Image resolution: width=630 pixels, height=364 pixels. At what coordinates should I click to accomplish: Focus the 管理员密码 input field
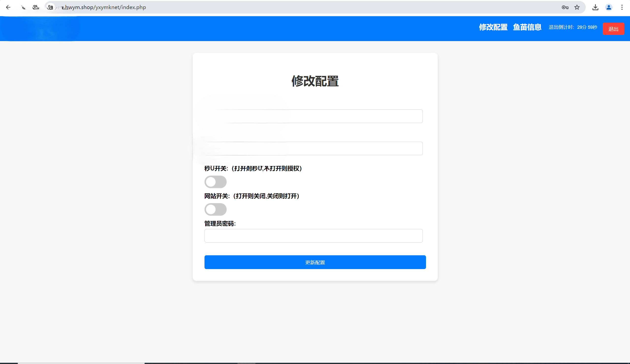pos(313,236)
